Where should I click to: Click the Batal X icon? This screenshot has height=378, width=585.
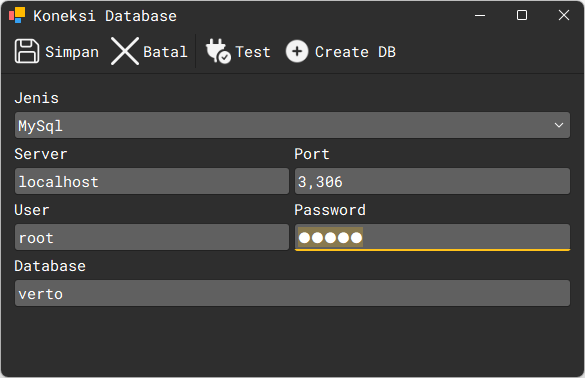(125, 51)
